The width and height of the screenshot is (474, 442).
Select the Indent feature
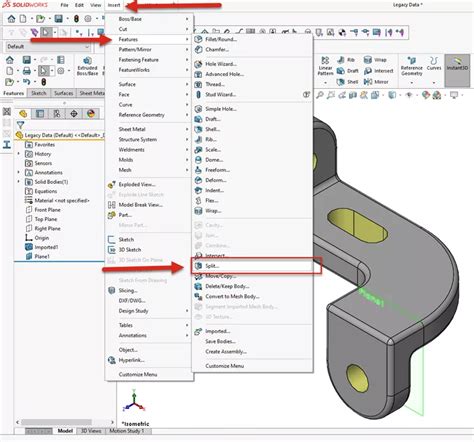pyautogui.click(x=253, y=190)
